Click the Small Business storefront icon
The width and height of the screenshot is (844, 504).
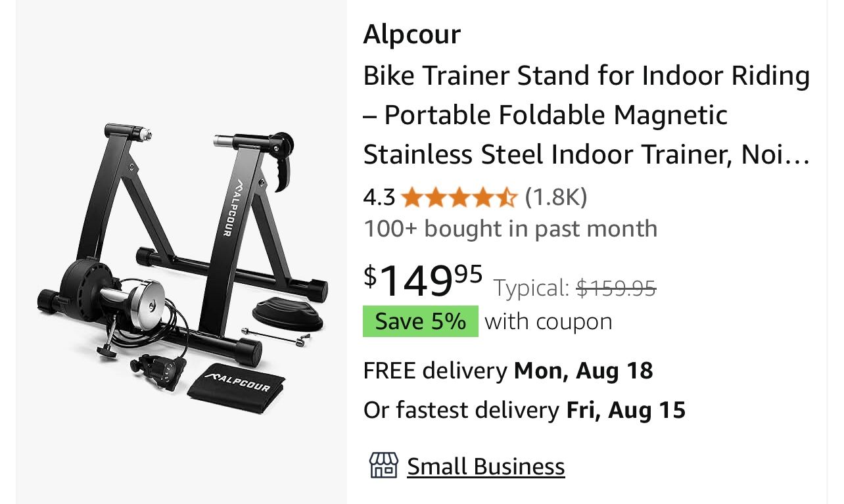coord(383,466)
